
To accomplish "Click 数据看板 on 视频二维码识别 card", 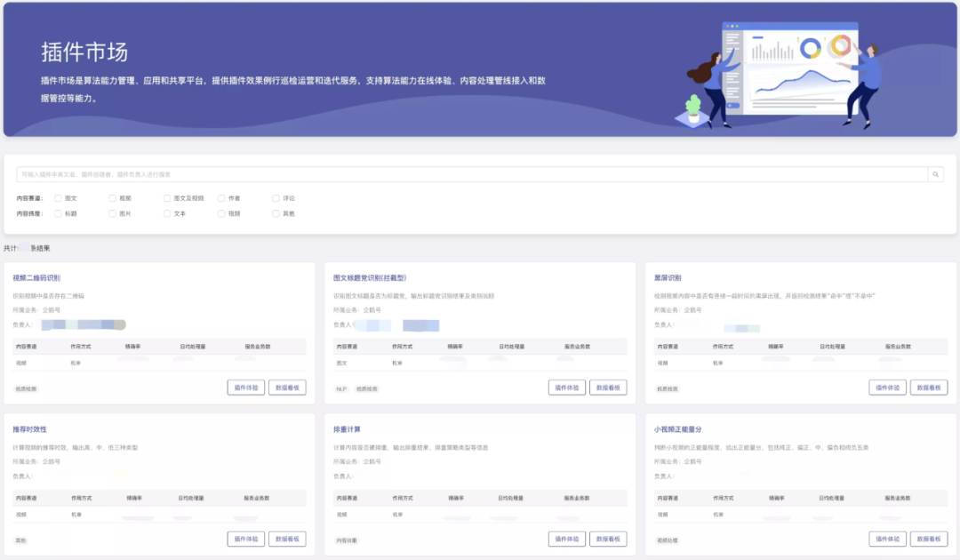I will tap(287, 388).
